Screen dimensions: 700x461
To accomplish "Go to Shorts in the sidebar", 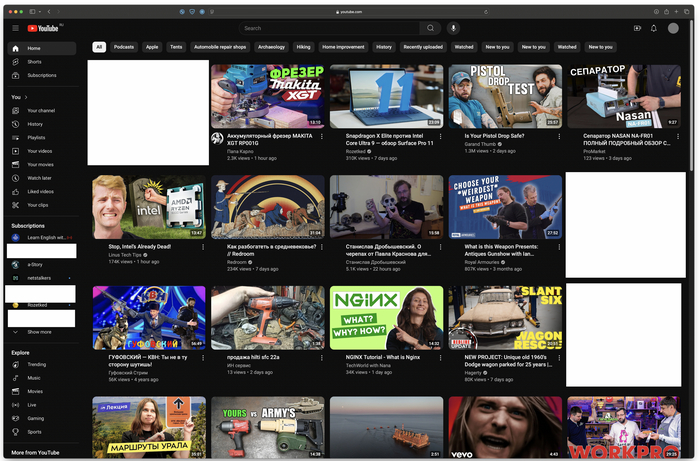I will point(34,62).
